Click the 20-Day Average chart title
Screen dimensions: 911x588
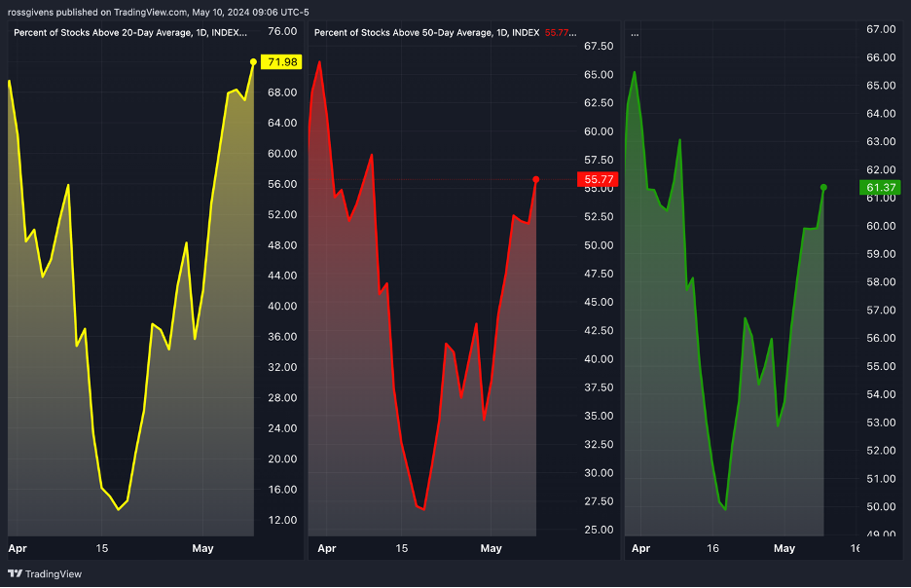130,32
